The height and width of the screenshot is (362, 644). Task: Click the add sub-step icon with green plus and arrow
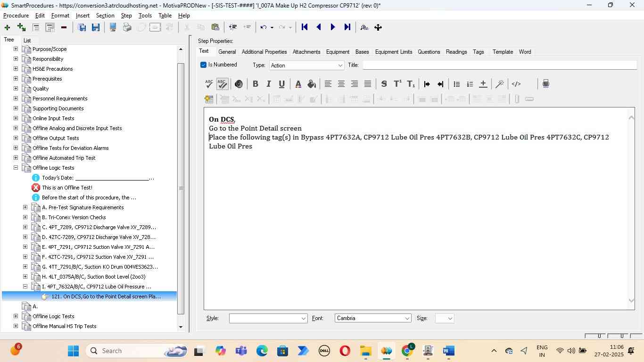pos(21,27)
